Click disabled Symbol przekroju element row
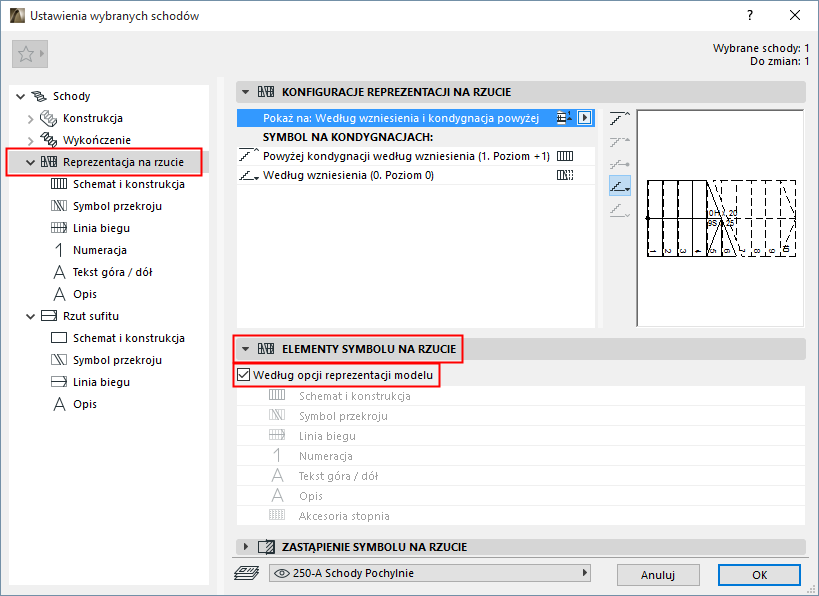Screen dimensions: 819x596 [x=521, y=416]
